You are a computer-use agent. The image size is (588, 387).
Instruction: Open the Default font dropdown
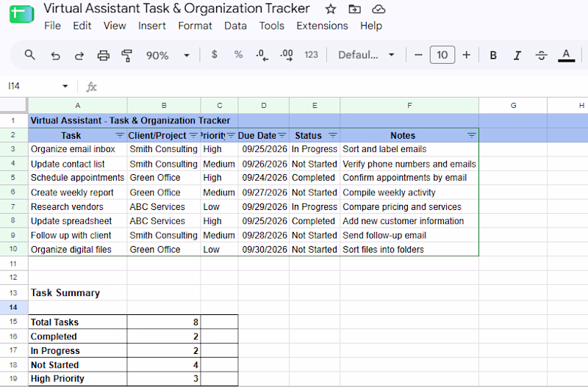click(x=366, y=55)
